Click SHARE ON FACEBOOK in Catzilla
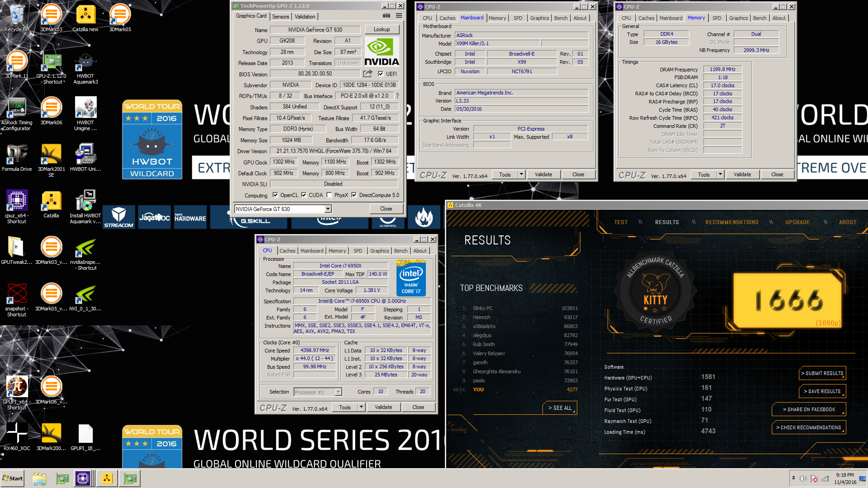This screenshot has height=488, width=868. tap(809, 409)
